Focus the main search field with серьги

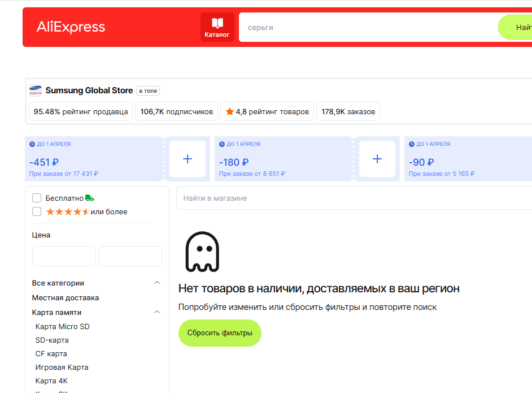[x=368, y=27]
